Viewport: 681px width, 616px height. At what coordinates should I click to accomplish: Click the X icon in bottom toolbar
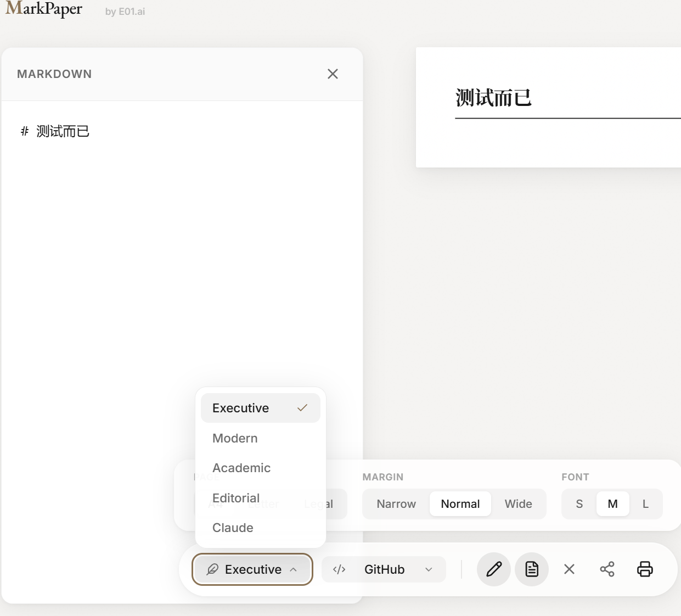[x=570, y=569]
